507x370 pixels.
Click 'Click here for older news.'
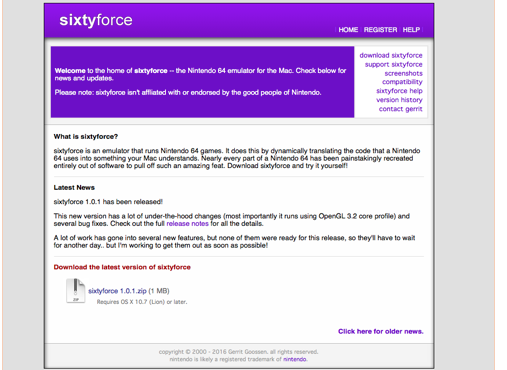(381, 331)
